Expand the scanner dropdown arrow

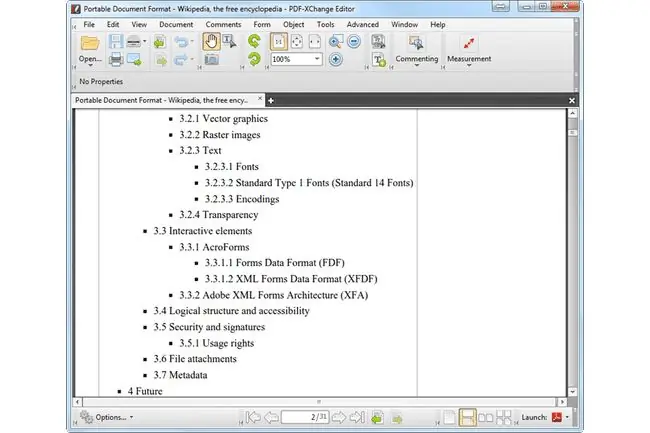(144, 41)
